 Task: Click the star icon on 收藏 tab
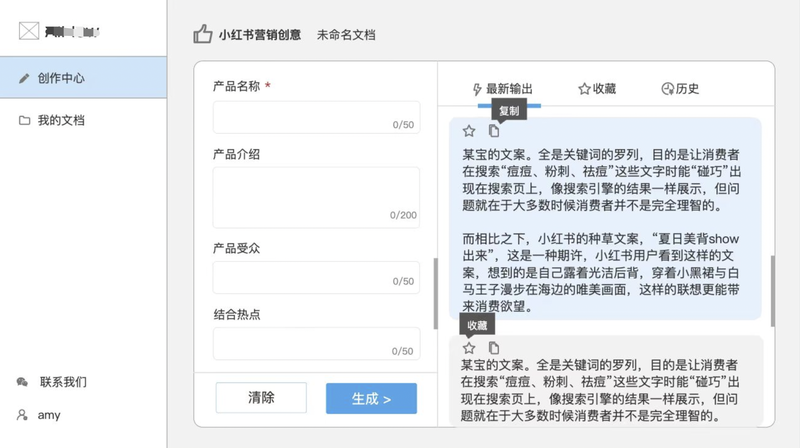584,89
